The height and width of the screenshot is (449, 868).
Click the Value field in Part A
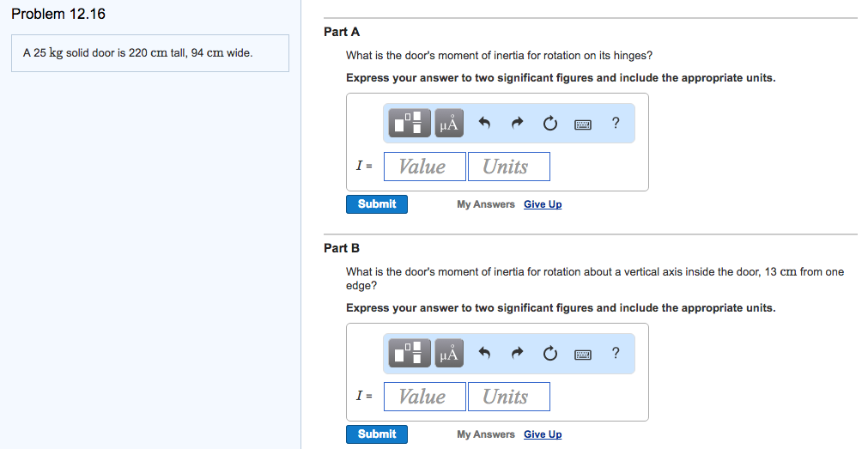pyautogui.click(x=424, y=167)
